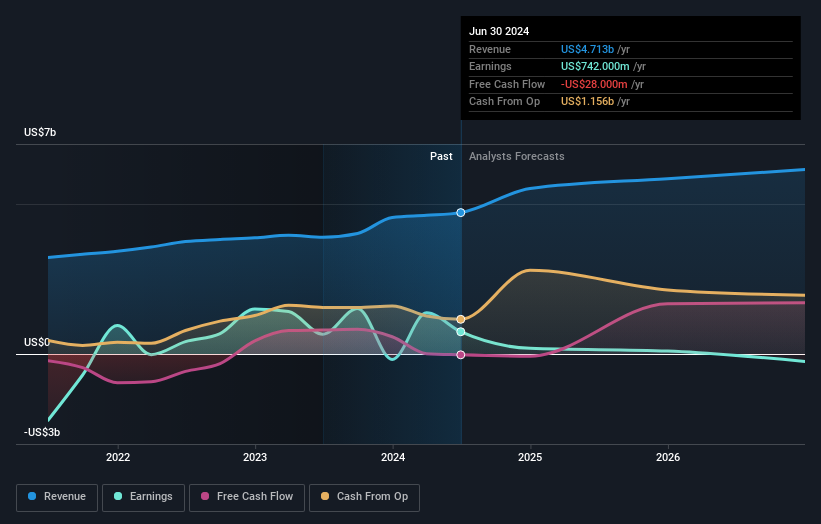Toggle the Free Cash Flow legend button
The height and width of the screenshot is (524, 821).
[247, 497]
